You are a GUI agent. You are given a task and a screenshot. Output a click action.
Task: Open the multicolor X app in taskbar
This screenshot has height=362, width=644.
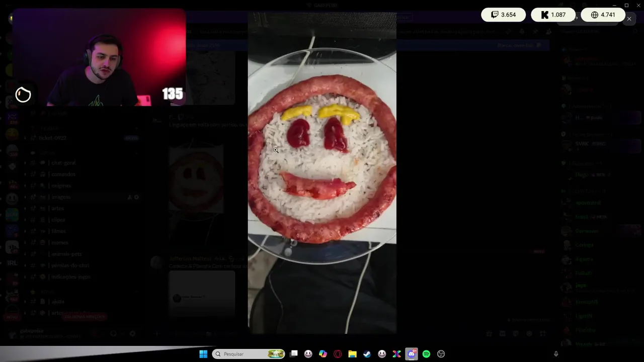396,354
